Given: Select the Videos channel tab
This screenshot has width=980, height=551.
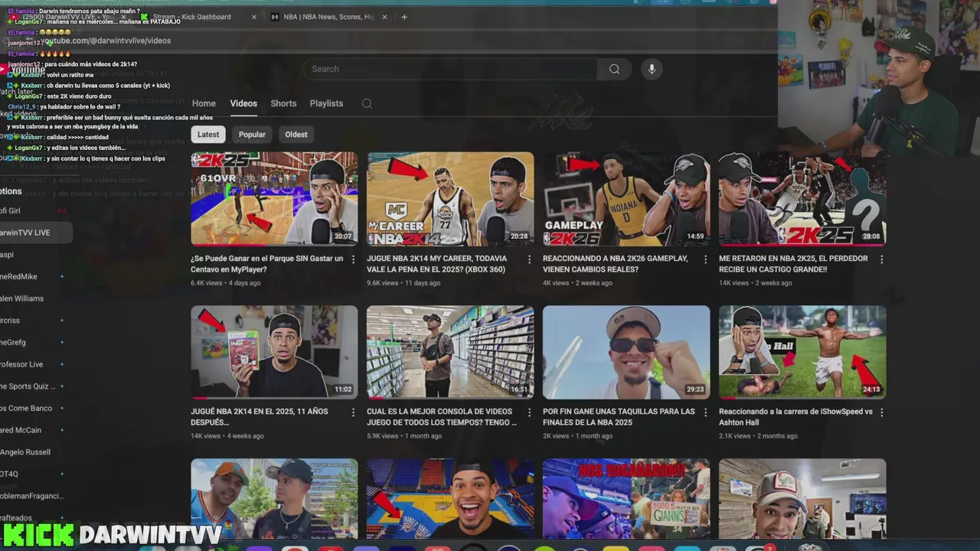Looking at the screenshot, I should [x=243, y=103].
